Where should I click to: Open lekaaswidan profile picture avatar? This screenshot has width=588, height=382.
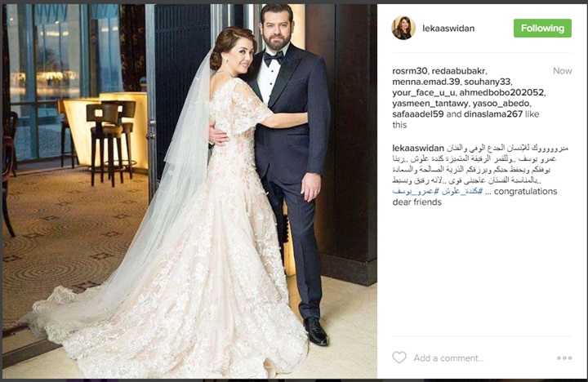[403, 28]
